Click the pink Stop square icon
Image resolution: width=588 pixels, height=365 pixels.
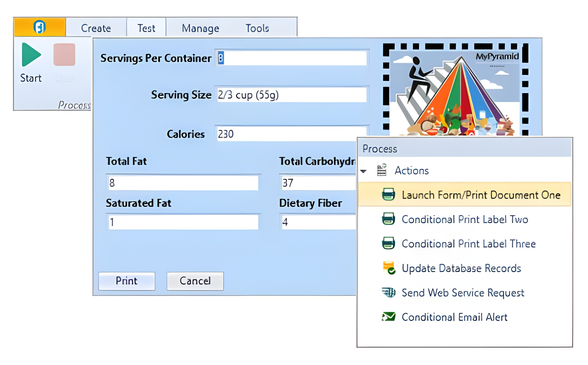point(64,55)
